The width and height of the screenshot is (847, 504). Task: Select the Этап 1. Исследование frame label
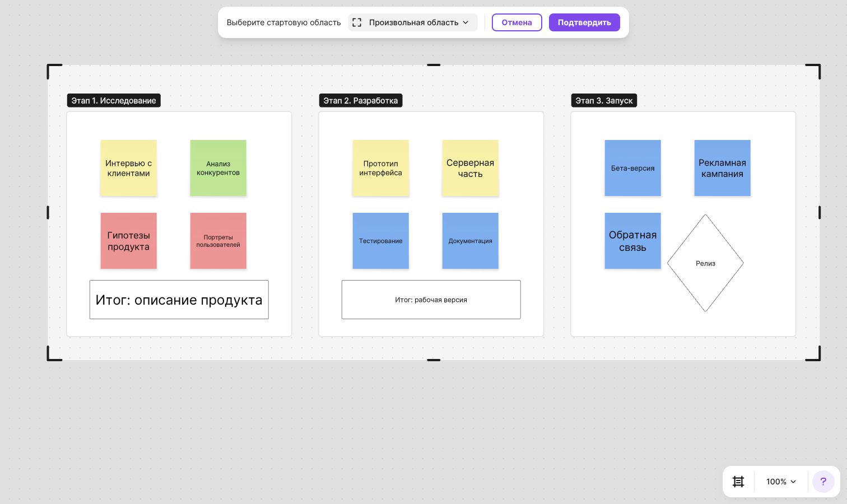(114, 100)
